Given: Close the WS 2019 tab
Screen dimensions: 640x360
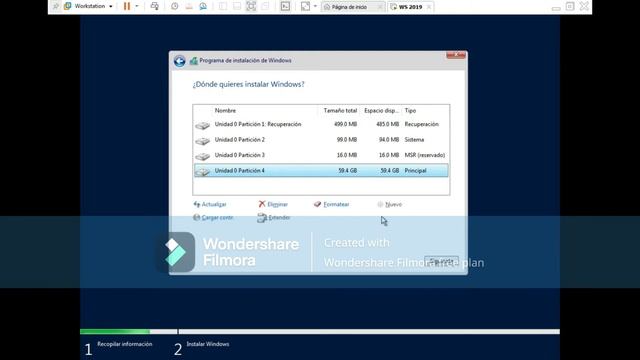Looking at the screenshot, I should (x=429, y=7).
